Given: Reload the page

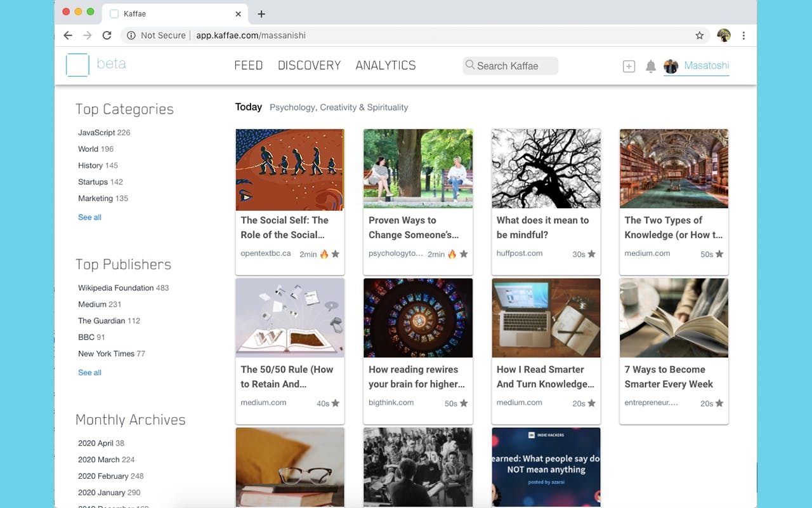Looking at the screenshot, I should [107, 36].
